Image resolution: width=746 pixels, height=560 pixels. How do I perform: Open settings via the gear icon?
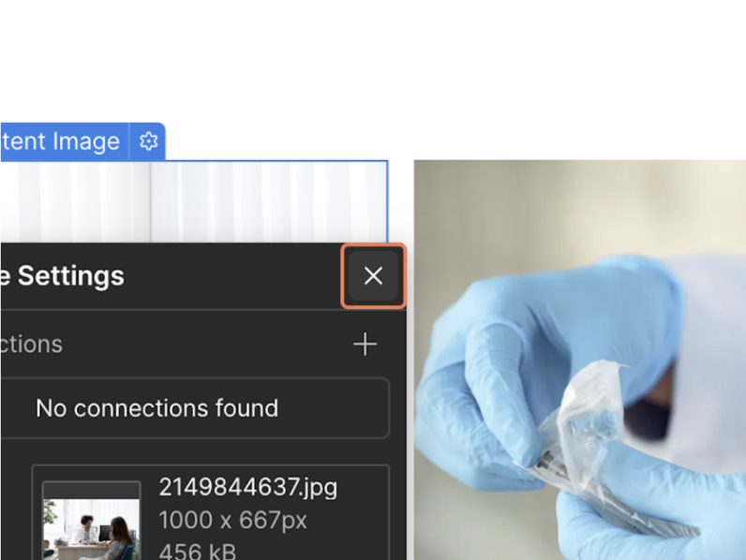point(148,141)
